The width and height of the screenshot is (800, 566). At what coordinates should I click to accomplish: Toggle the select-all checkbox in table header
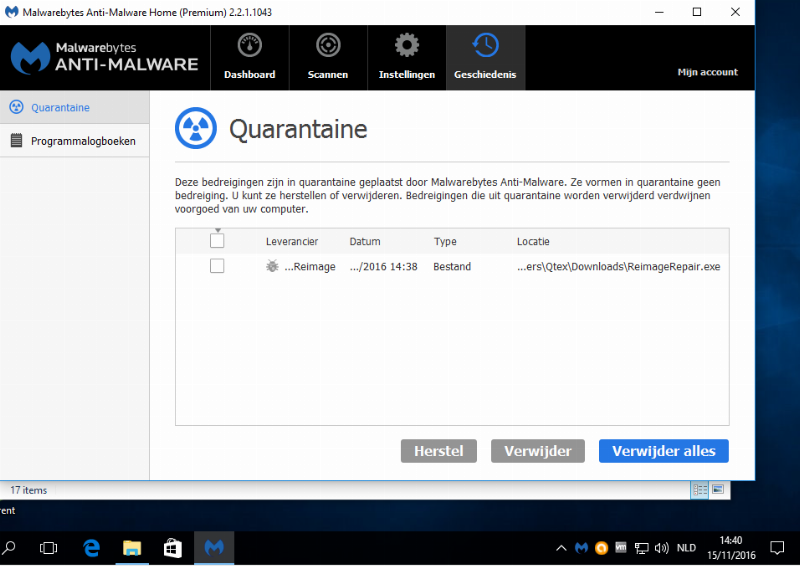coord(217,241)
